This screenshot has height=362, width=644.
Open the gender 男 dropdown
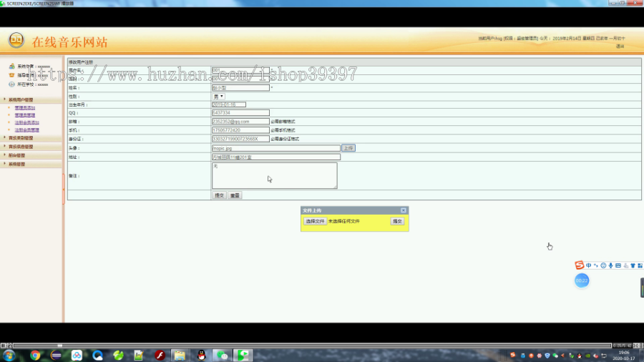(218, 97)
